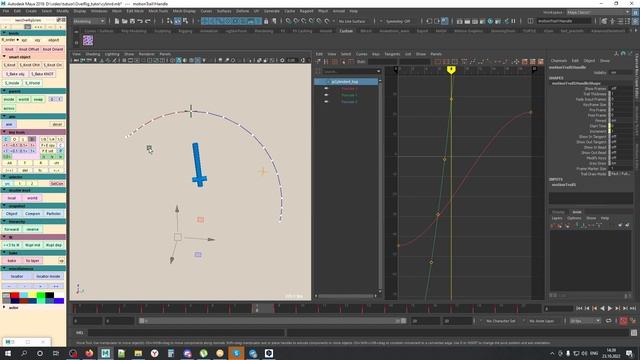Jump to end of playback range
Image resolution: width=640 pixels, height=360 pixels.
pos(633,309)
